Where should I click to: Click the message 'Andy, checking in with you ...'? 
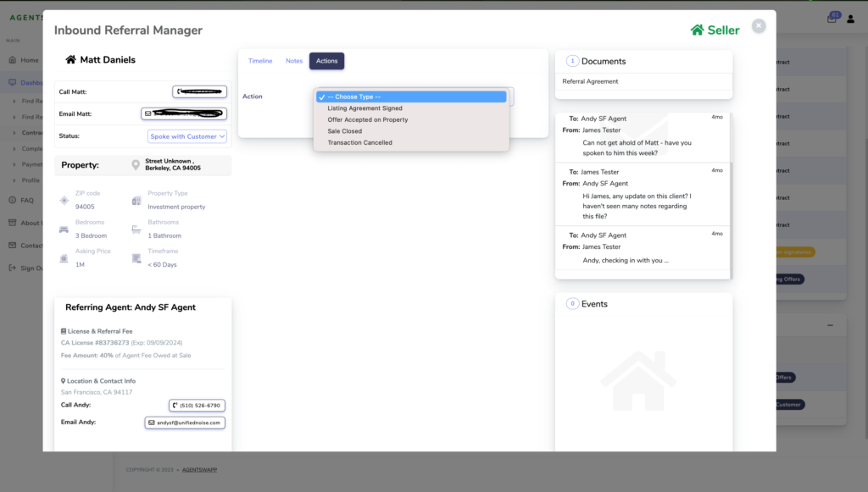click(x=626, y=260)
